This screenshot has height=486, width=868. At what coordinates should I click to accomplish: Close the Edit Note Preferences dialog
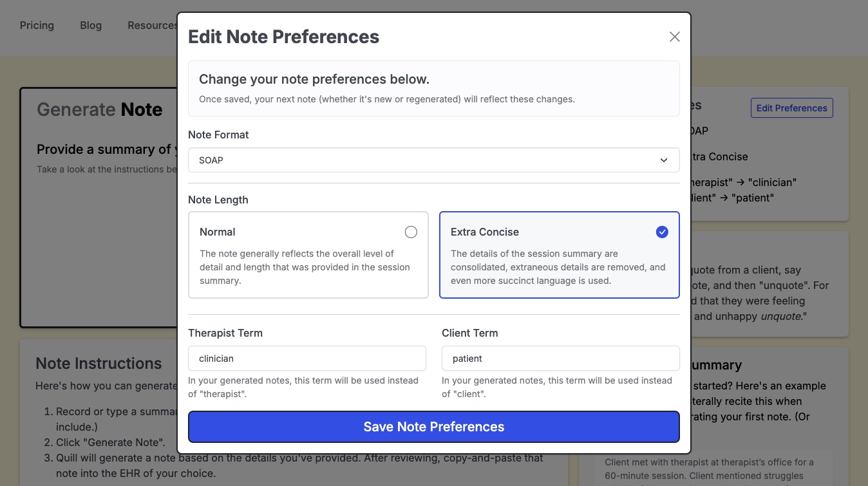[674, 37]
